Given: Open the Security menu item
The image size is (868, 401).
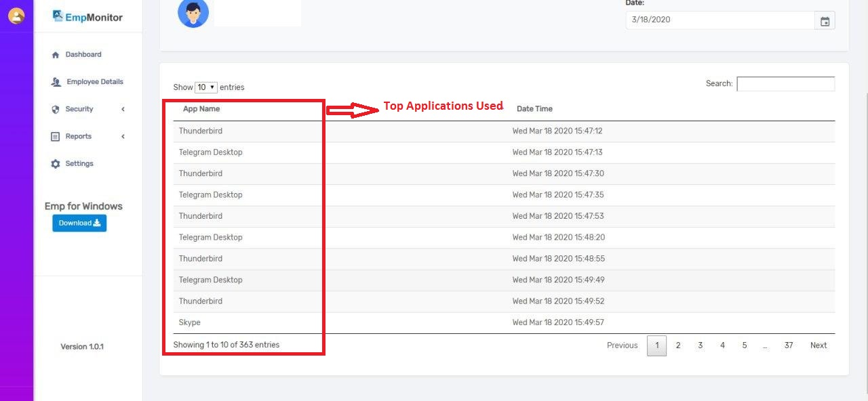Looking at the screenshot, I should pos(79,109).
